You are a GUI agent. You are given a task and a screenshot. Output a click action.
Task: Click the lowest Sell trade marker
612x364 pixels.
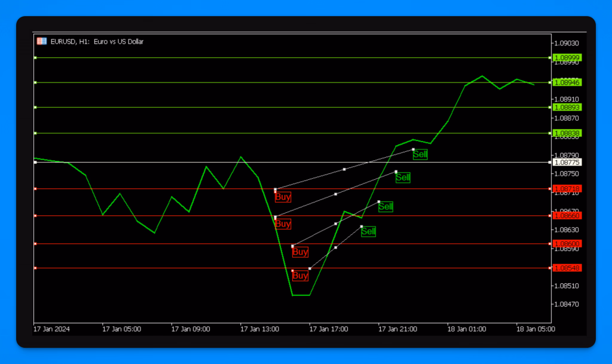click(368, 231)
